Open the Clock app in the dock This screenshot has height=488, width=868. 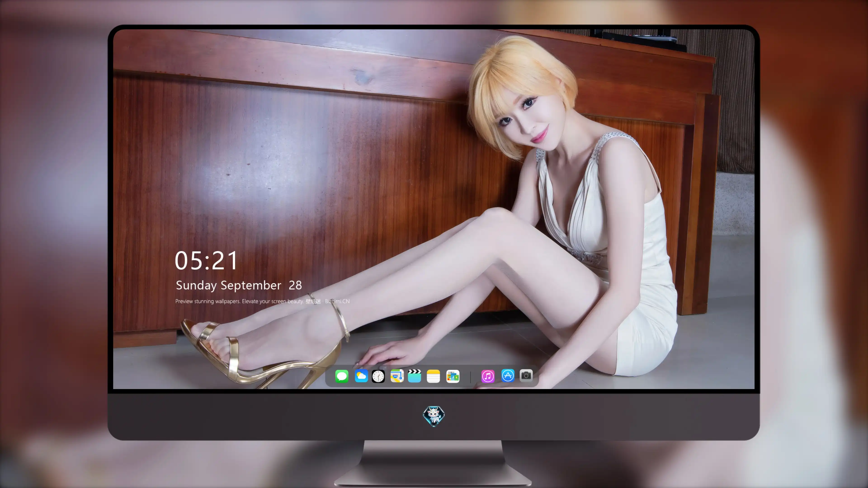(378, 376)
